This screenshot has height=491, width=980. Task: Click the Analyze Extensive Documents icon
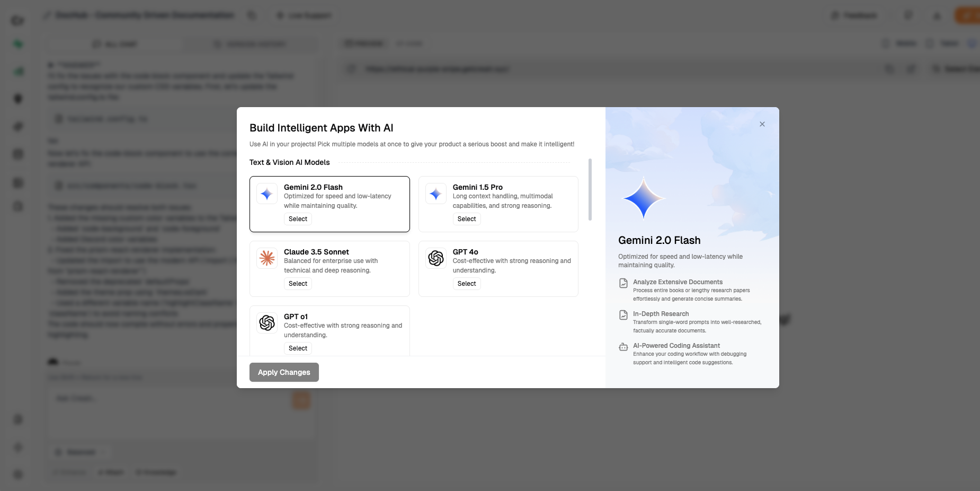[623, 283]
